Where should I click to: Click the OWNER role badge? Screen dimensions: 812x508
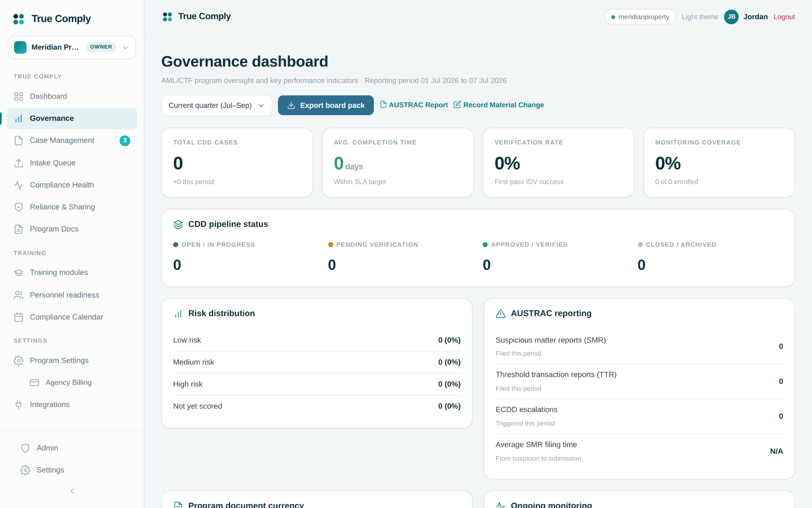pyautogui.click(x=101, y=47)
